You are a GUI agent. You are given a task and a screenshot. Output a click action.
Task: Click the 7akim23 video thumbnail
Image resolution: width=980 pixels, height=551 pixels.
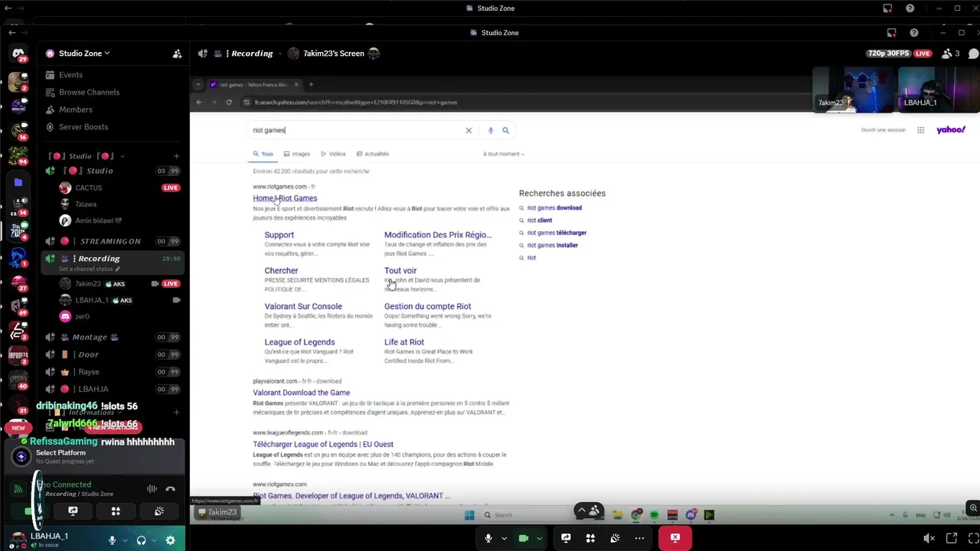click(x=853, y=90)
